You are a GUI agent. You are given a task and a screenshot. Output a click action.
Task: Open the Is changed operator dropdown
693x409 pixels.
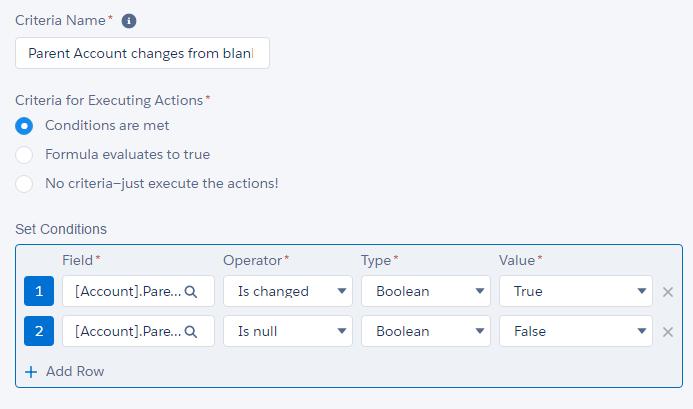288,291
